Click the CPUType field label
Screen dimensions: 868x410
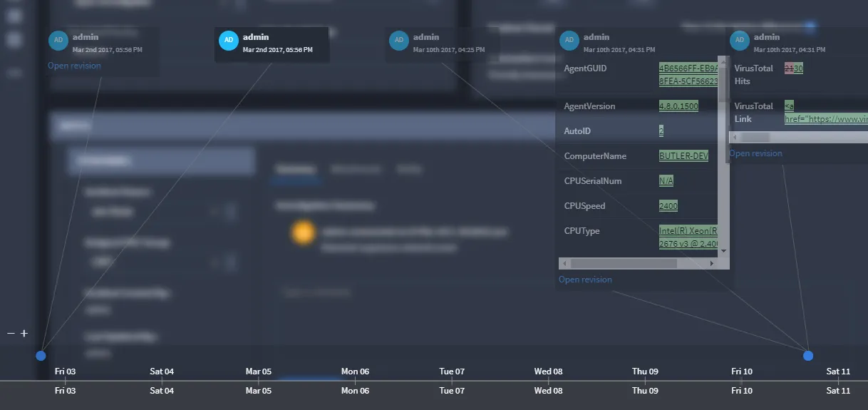click(582, 231)
